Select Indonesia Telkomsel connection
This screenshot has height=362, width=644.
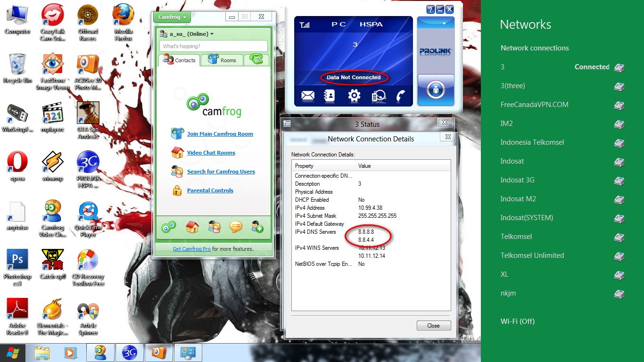tap(562, 142)
